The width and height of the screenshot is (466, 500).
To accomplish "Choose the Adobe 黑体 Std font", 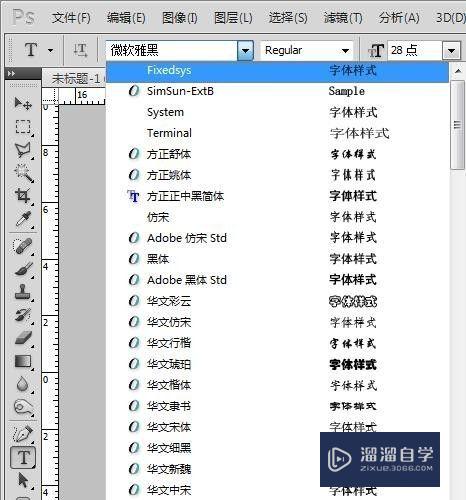I will [x=277, y=280].
